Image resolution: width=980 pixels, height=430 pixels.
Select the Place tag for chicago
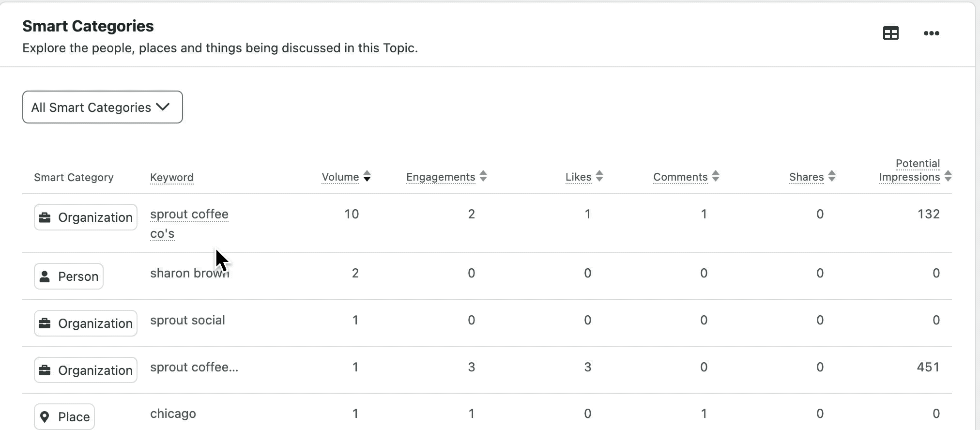[x=64, y=417]
